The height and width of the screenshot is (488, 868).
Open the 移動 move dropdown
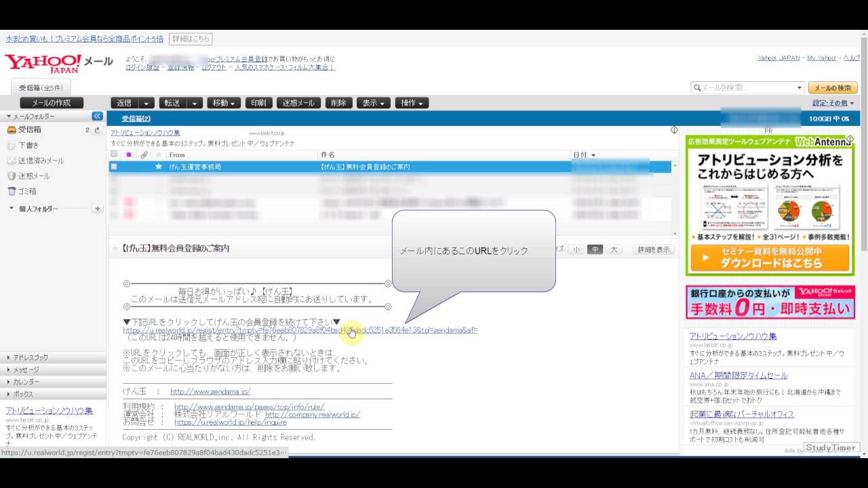click(x=224, y=103)
